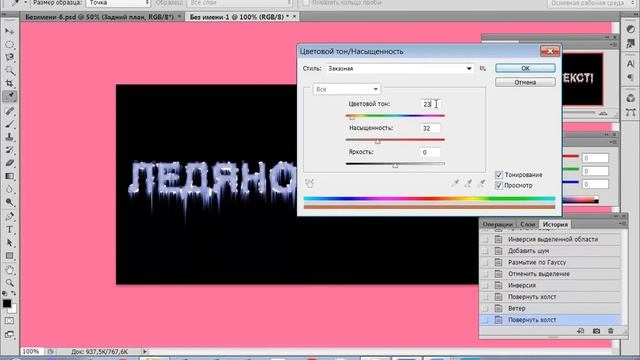Create new document from current state
Image resolution: width=640 pixels, height=360 pixels.
click(581, 331)
